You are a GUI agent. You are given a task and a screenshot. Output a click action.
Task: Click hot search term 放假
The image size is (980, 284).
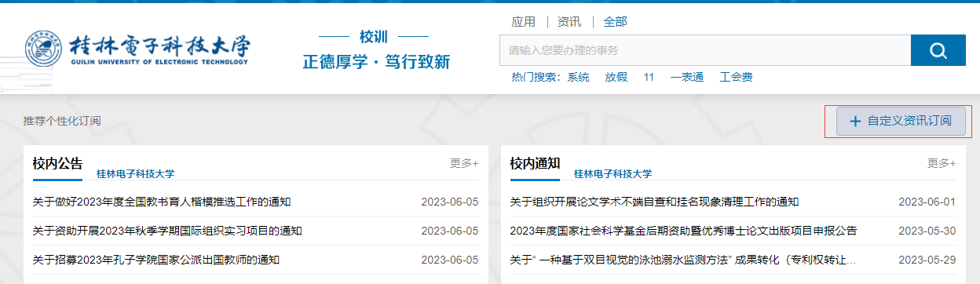(x=616, y=77)
